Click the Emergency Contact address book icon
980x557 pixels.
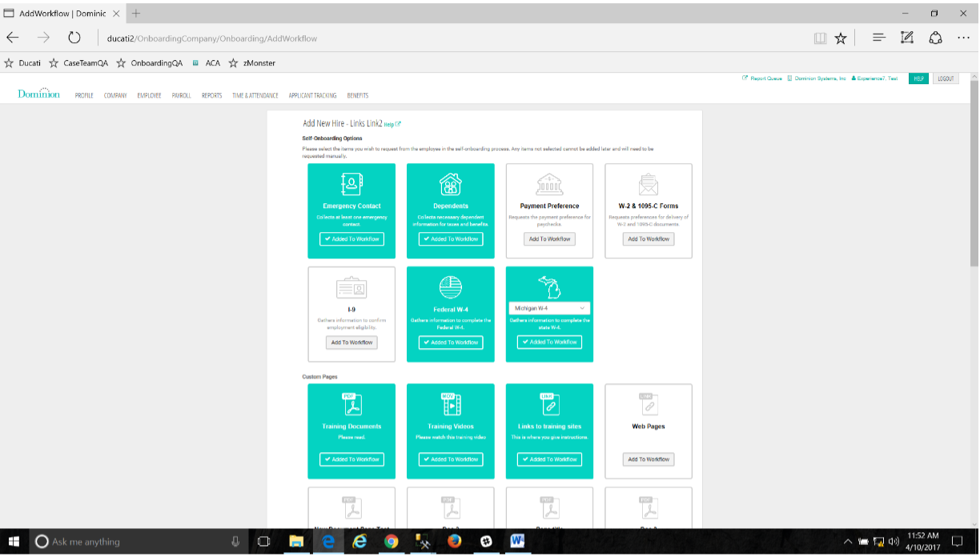pyautogui.click(x=352, y=185)
